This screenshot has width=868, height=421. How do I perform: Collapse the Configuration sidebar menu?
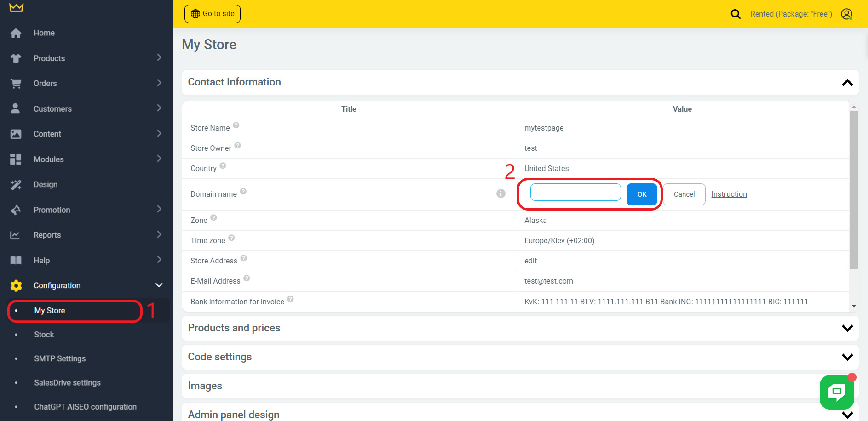tap(159, 285)
